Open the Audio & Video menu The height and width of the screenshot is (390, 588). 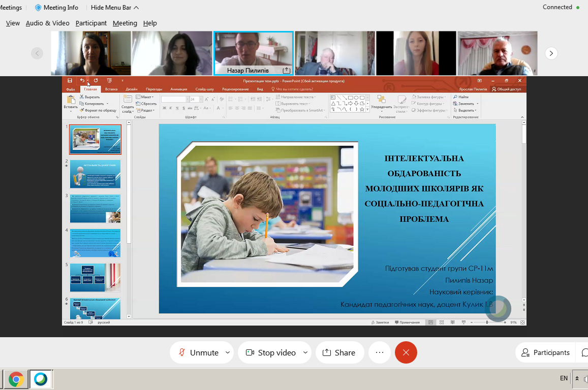coord(47,23)
